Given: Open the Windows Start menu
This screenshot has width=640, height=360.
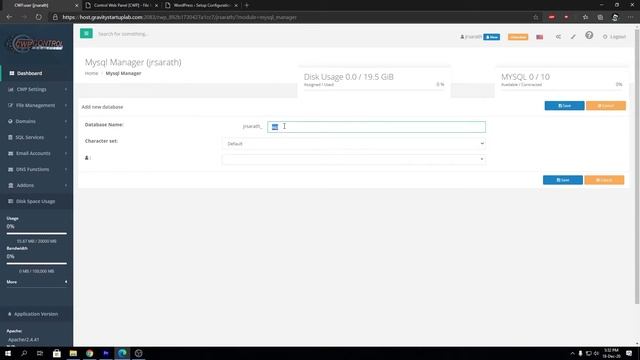Looking at the screenshot, I should [8, 353].
